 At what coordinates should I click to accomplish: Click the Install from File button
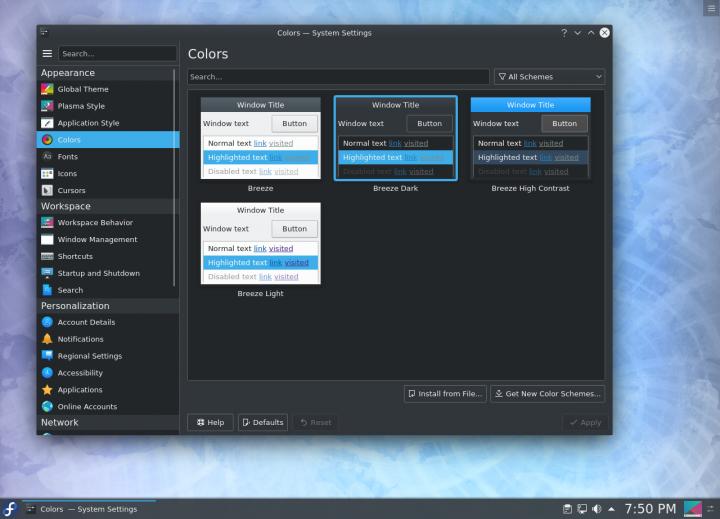coord(445,394)
